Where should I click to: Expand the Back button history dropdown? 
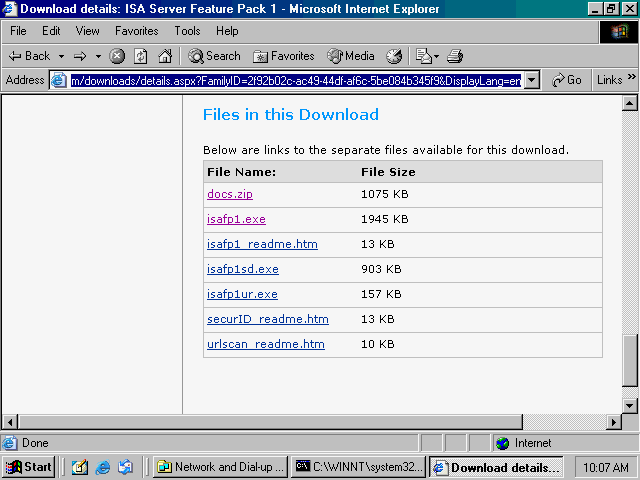point(61,56)
